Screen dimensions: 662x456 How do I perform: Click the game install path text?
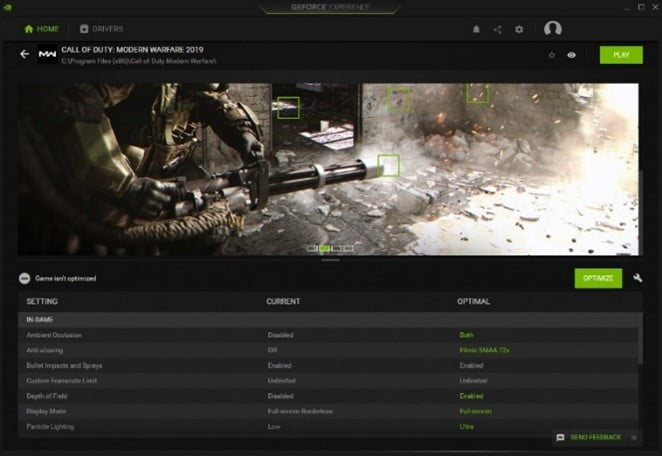click(x=138, y=61)
